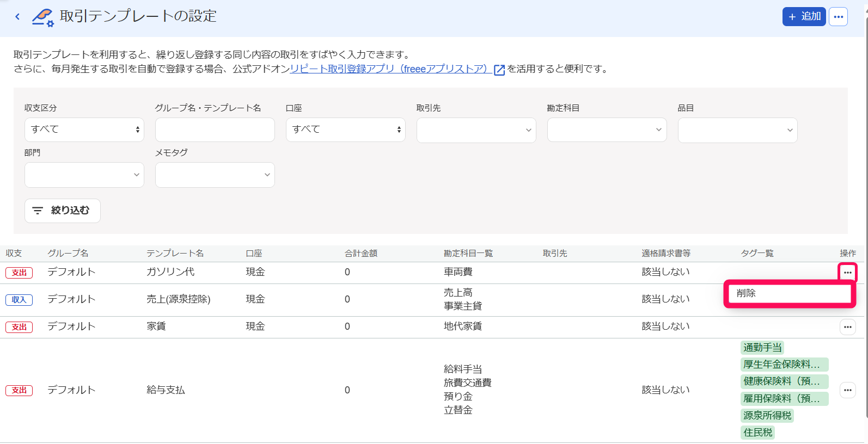Click the transaction template settings icon

point(42,17)
